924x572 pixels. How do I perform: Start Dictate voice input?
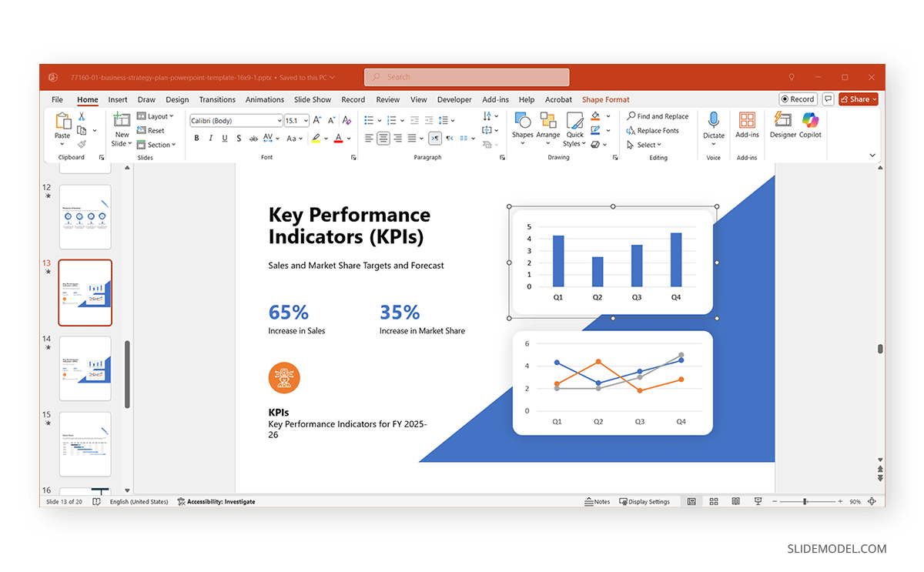(x=713, y=123)
